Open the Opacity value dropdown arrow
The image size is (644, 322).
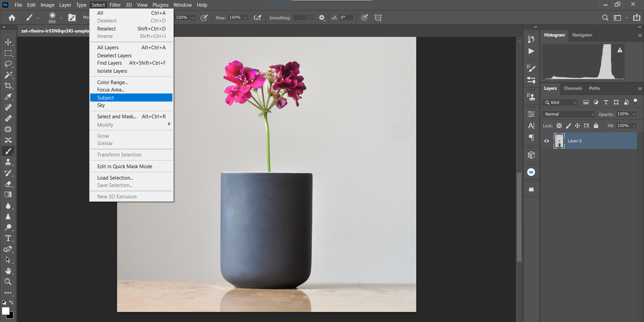coord(634,114)
